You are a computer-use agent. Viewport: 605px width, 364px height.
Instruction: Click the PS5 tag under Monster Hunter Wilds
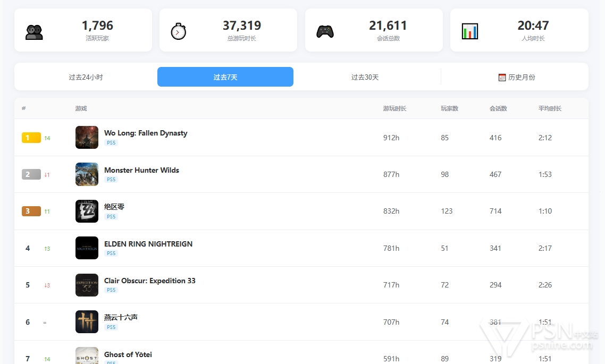pos(111,180)
